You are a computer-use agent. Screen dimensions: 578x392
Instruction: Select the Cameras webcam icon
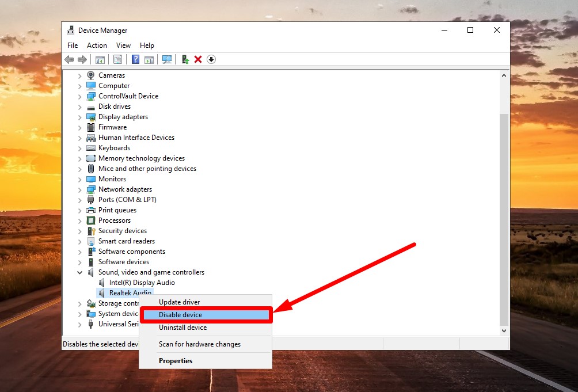click(91, 75)
